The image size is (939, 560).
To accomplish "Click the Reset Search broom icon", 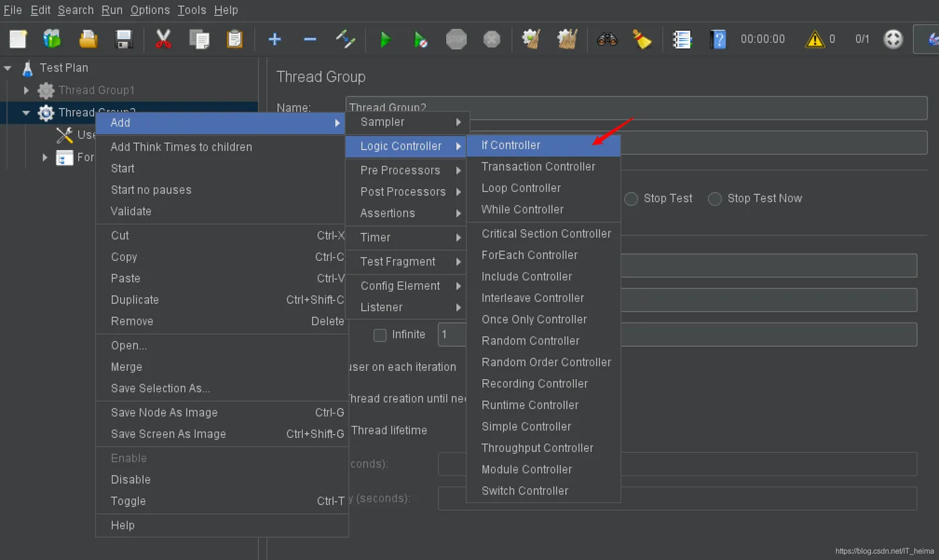I will click(643, 39).
